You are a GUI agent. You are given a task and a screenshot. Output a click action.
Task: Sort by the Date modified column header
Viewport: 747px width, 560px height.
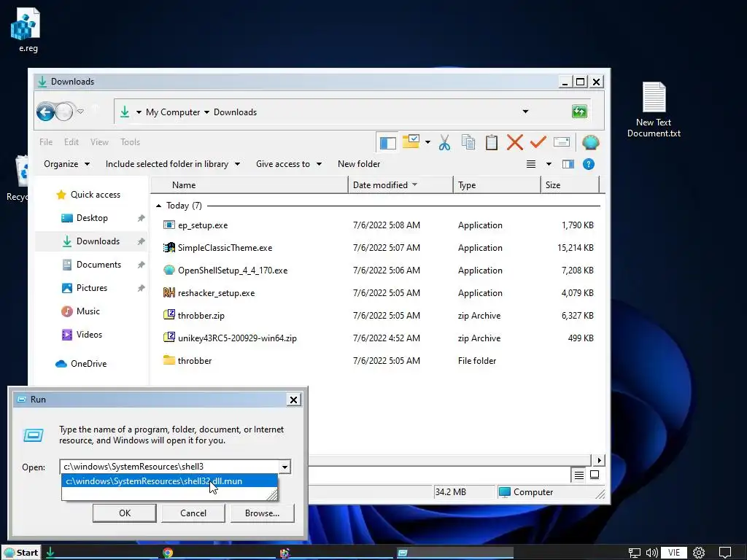click(400, 184)
